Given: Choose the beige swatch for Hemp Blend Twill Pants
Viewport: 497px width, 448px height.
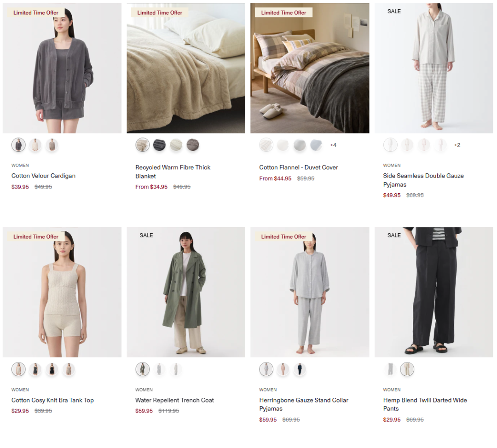Looking at the screenshot, I should tap(407, 369).
